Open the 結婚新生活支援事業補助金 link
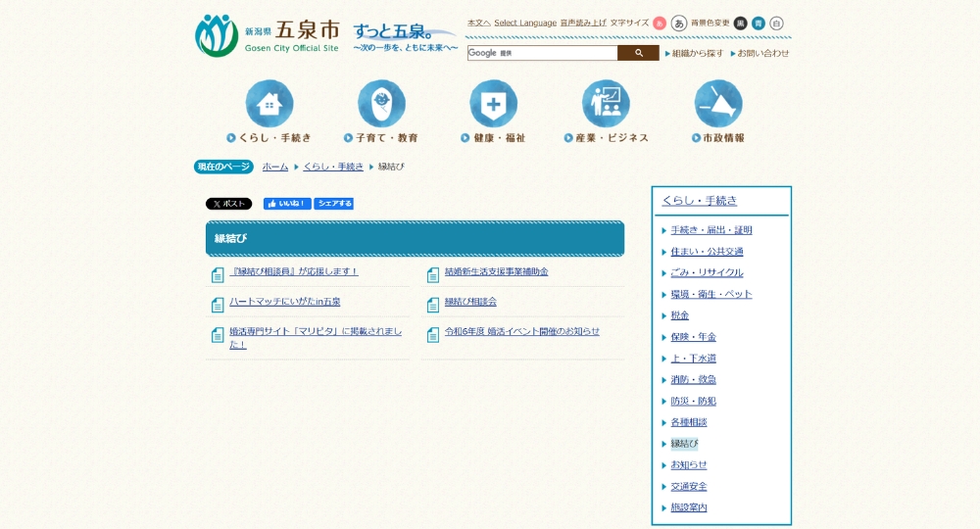Screen dimensions: 980x529 pos(496,271)
